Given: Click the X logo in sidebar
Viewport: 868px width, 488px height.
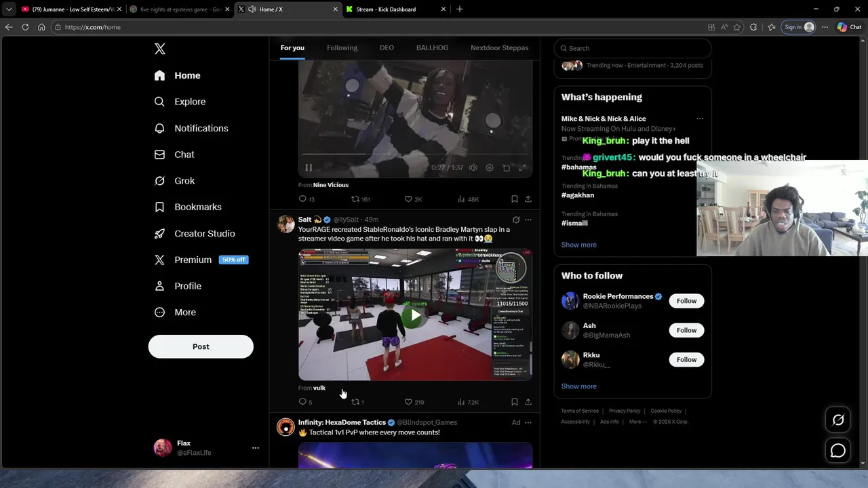Looking at the screenshot, I should point(160,49).
